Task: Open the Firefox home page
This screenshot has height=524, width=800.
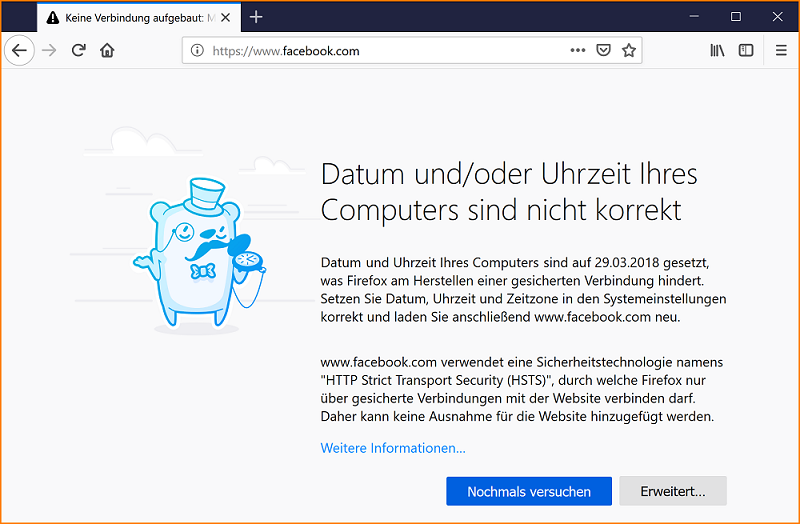Action: [x=107, y=50]
